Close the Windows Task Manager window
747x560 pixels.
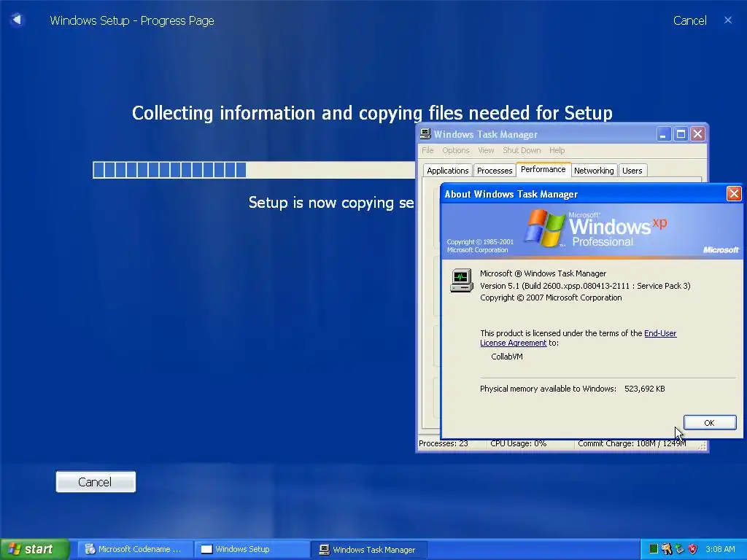click(698, 134)
